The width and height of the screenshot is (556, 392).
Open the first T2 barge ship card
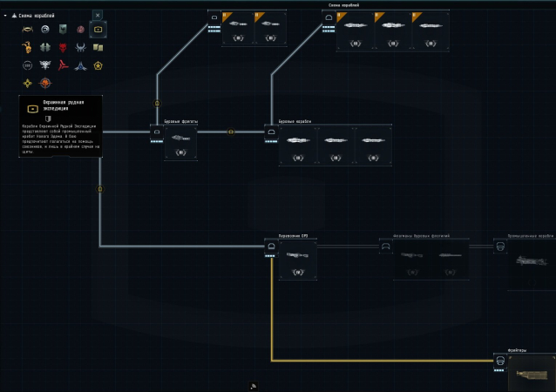(356, 31)
